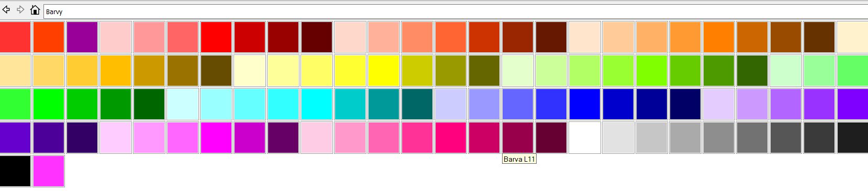Focus the 'Barvy' address field
The image size is (868, 191).
point(455,12)
